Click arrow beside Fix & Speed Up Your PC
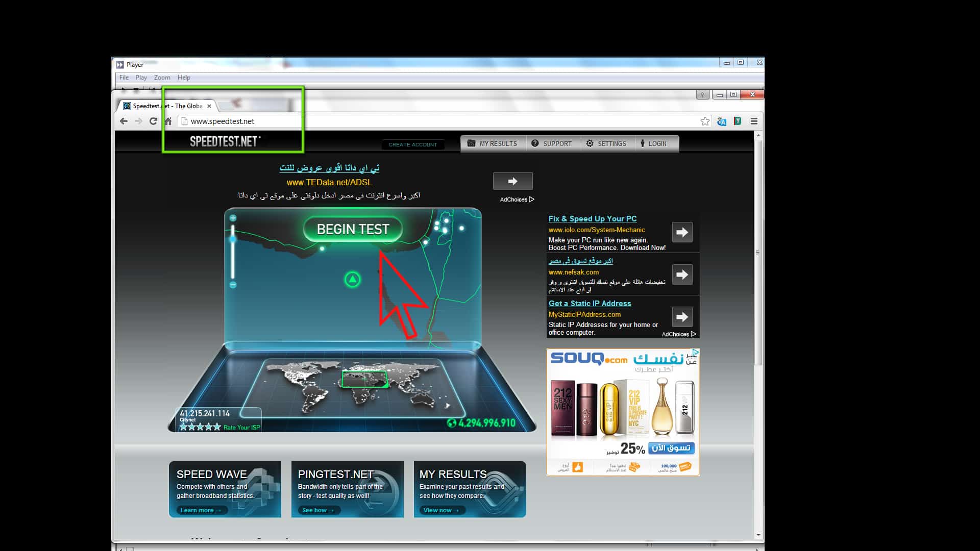Viewport: 980px width, 551px height. [x=682, y=233]
